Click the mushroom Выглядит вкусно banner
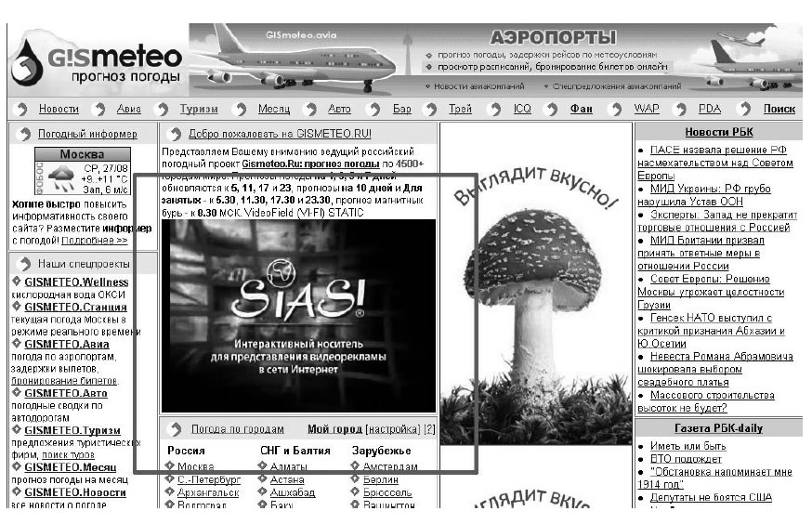 536,315
